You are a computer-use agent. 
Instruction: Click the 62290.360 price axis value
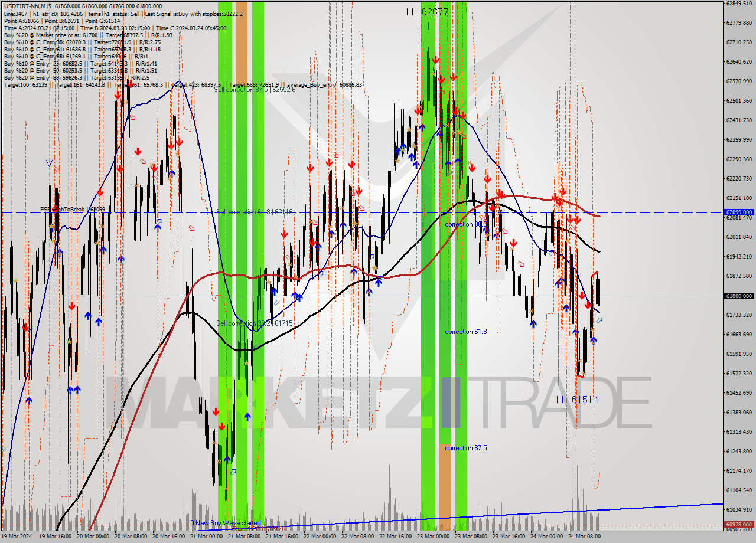pos(738,159)
